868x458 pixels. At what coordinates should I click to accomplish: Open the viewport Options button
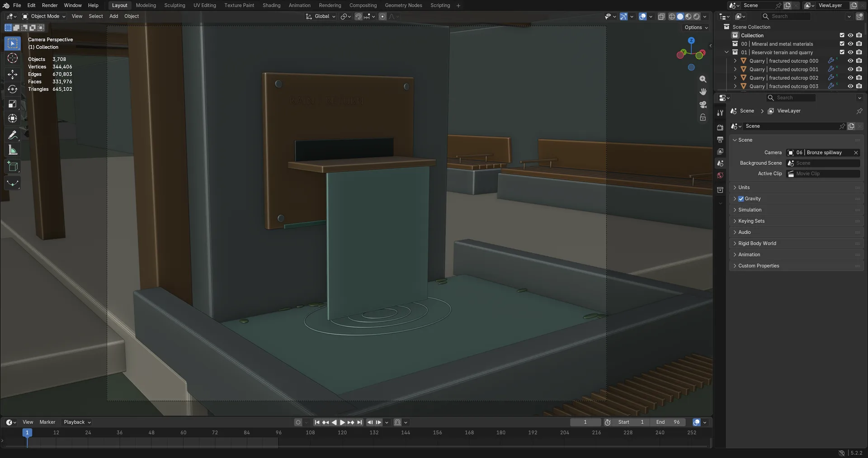(696, 28)
